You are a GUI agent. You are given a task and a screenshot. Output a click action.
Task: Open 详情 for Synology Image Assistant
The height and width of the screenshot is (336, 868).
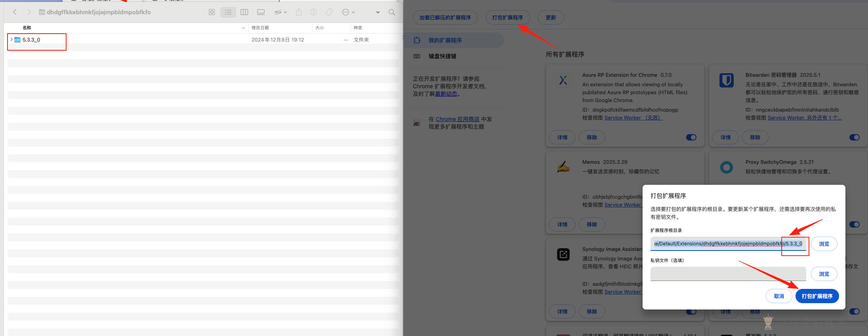[x=562, y=311]
